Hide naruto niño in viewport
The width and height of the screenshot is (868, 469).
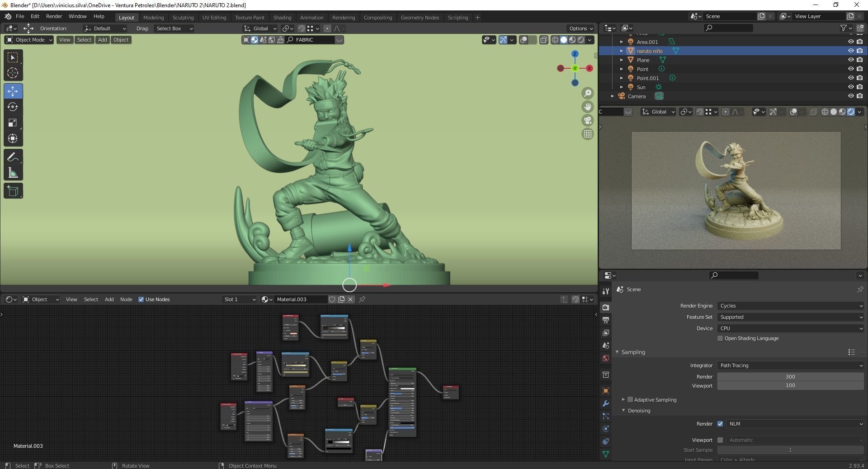pos(851,51)
